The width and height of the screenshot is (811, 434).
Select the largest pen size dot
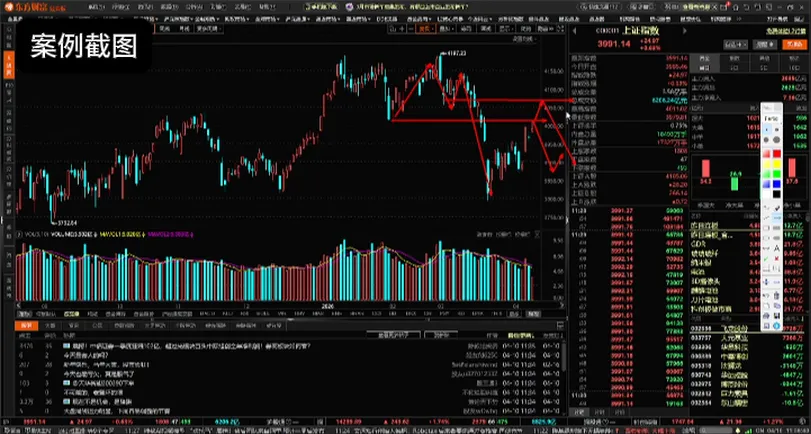[776, 140]
